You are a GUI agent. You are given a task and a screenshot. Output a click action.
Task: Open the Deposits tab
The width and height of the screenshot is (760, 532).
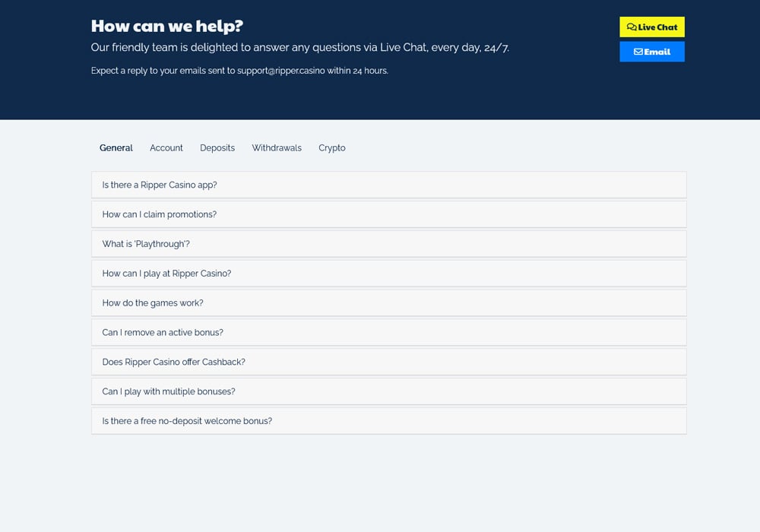click(x=217, y=147)
